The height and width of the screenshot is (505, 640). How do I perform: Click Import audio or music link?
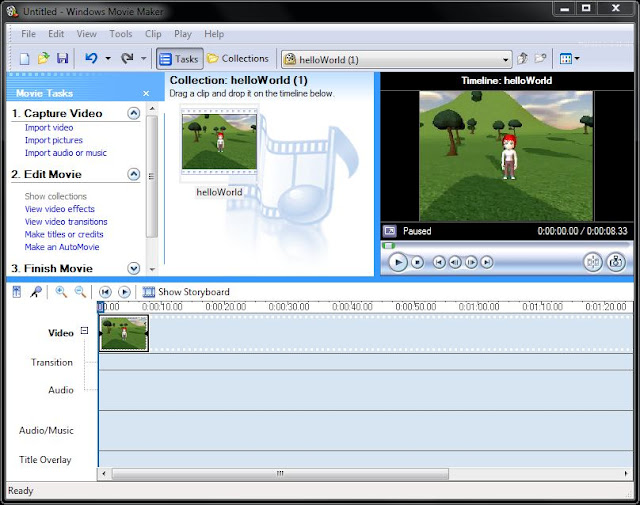click(x=66, y=153)
